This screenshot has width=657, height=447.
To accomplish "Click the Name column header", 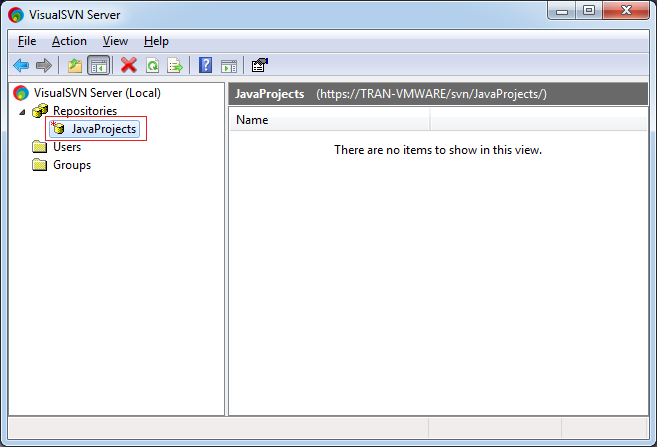I will (330, 120).
